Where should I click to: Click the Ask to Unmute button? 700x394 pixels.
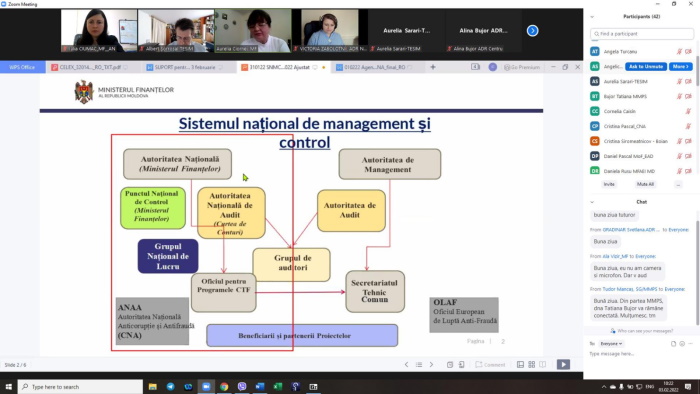(x=646, y=66)
